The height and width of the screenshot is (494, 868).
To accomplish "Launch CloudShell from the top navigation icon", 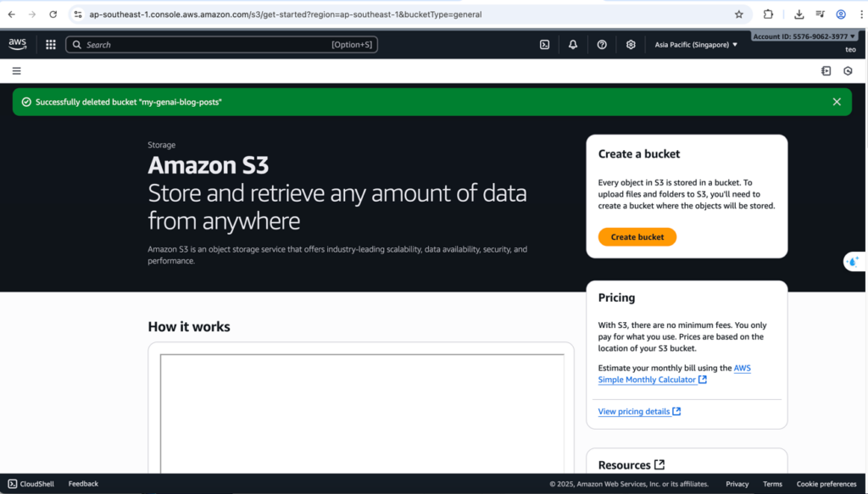I will click(x=544, y=45).
